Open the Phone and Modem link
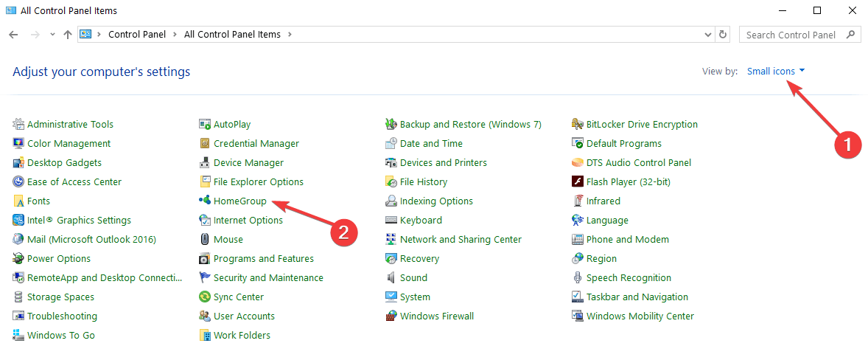 (x=628, y=239)
